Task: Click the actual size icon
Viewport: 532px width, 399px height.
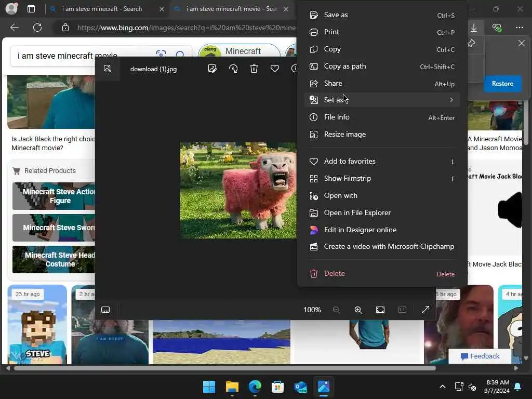Action: [x=402, y=310]
